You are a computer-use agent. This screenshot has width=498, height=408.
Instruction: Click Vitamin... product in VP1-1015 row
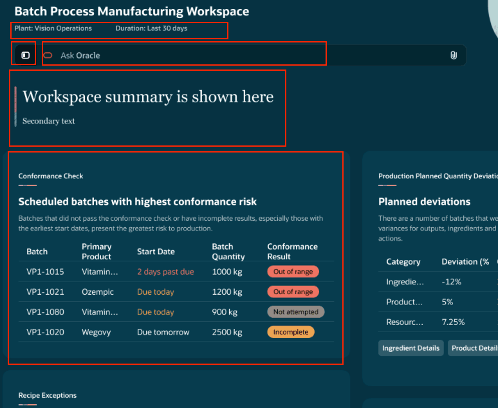pos(100,272)
